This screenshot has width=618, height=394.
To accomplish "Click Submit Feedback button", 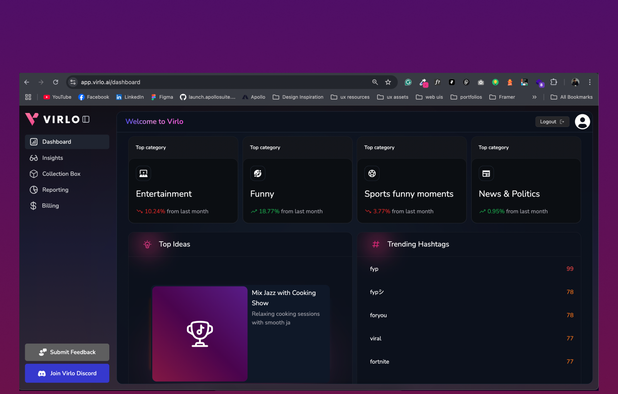I will coord(67,352).
